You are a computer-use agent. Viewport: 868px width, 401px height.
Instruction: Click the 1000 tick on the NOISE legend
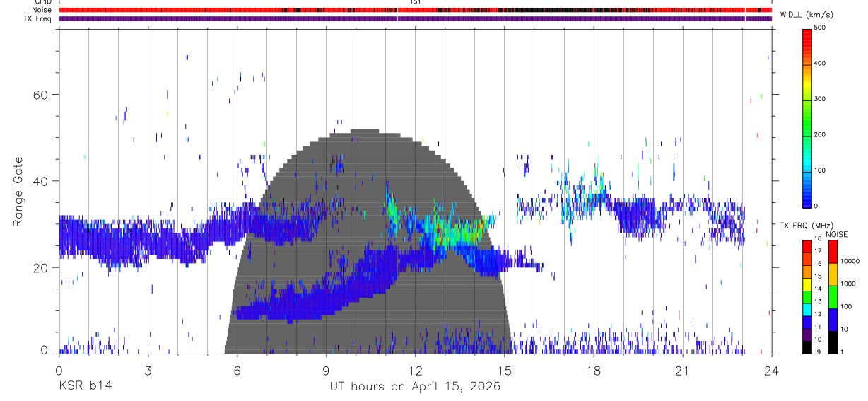tap(848, 284)
